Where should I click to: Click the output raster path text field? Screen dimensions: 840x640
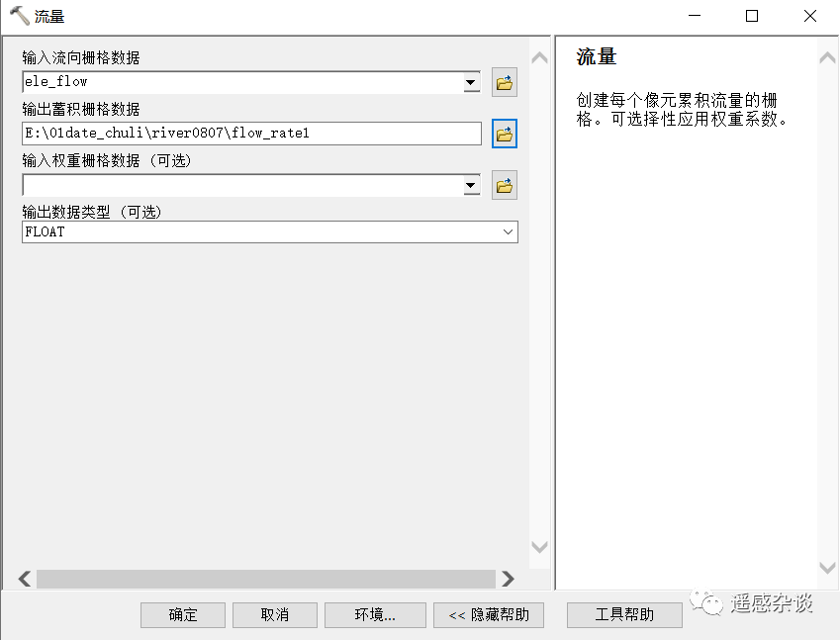coord(247,134)
